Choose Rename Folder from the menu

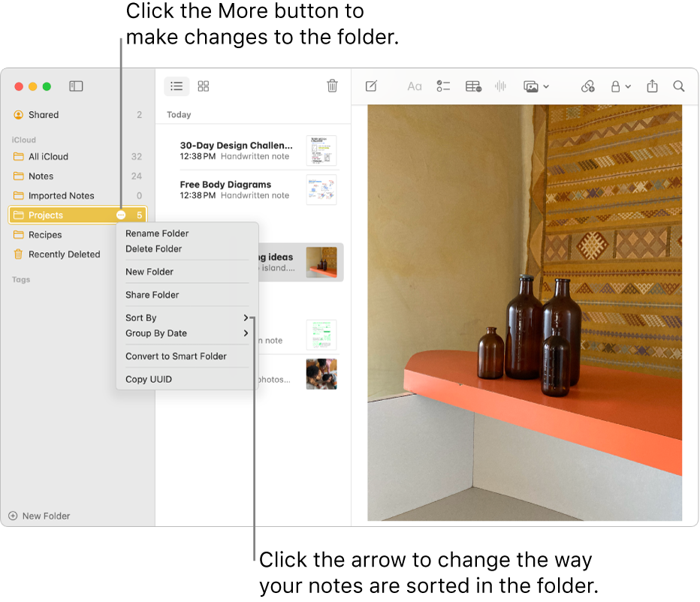(157, 233)
